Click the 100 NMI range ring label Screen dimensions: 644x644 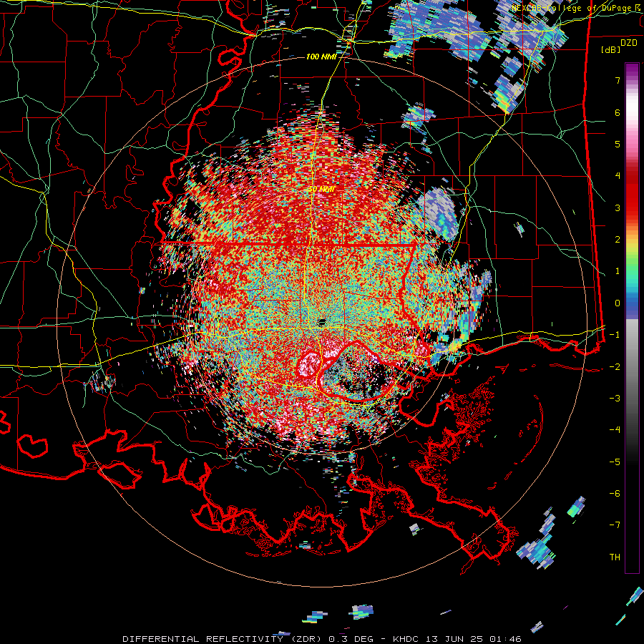click(321, 57)
